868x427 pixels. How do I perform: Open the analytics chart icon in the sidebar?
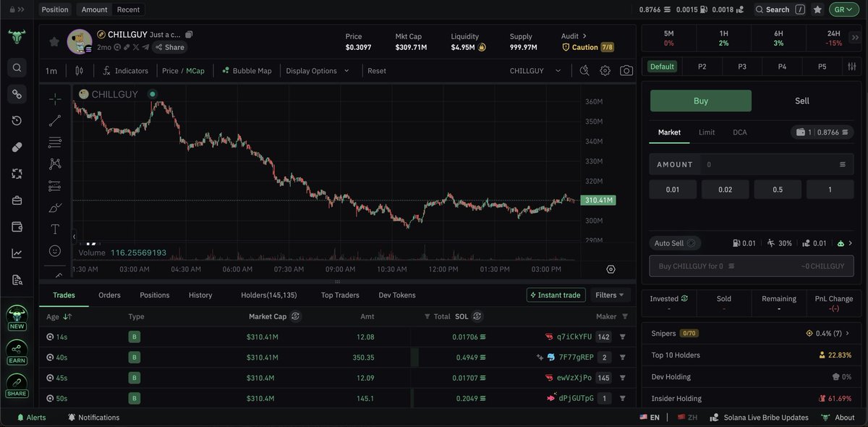pos(17,253)
